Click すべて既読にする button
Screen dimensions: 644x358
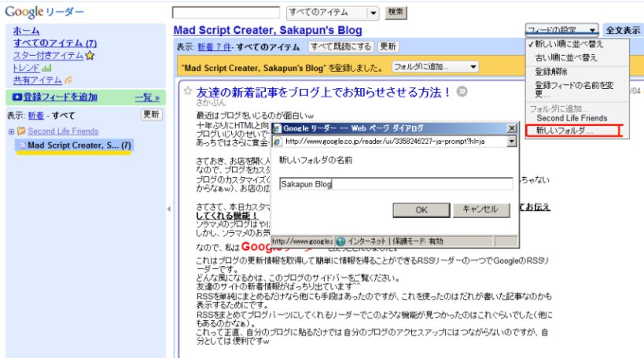(341, 47)
